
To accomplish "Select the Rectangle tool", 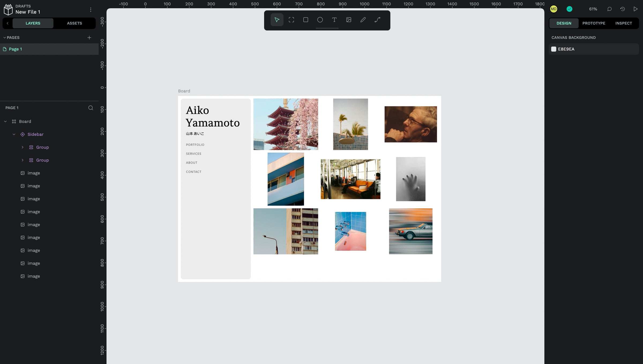I will [x=305, y=20].
